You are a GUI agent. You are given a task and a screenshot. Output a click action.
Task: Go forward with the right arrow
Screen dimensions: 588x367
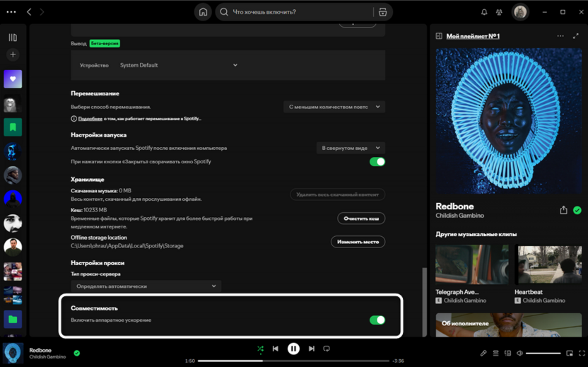(42, 12)
